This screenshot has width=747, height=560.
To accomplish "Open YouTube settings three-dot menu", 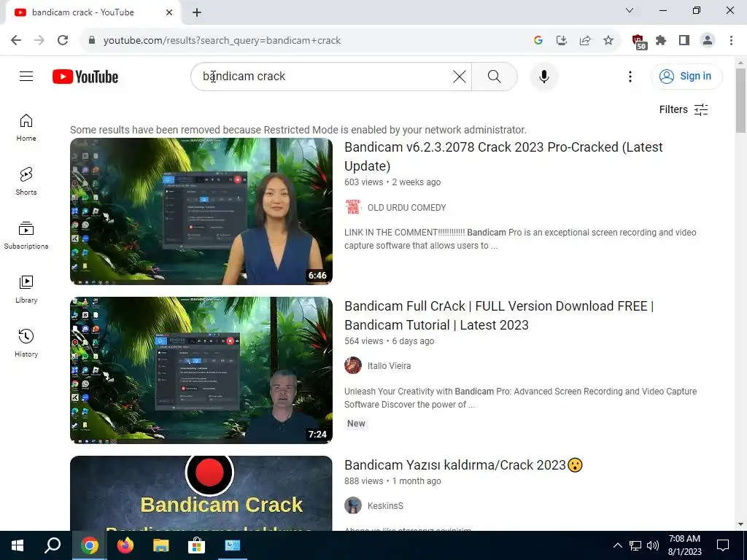I will click(630, 76).
